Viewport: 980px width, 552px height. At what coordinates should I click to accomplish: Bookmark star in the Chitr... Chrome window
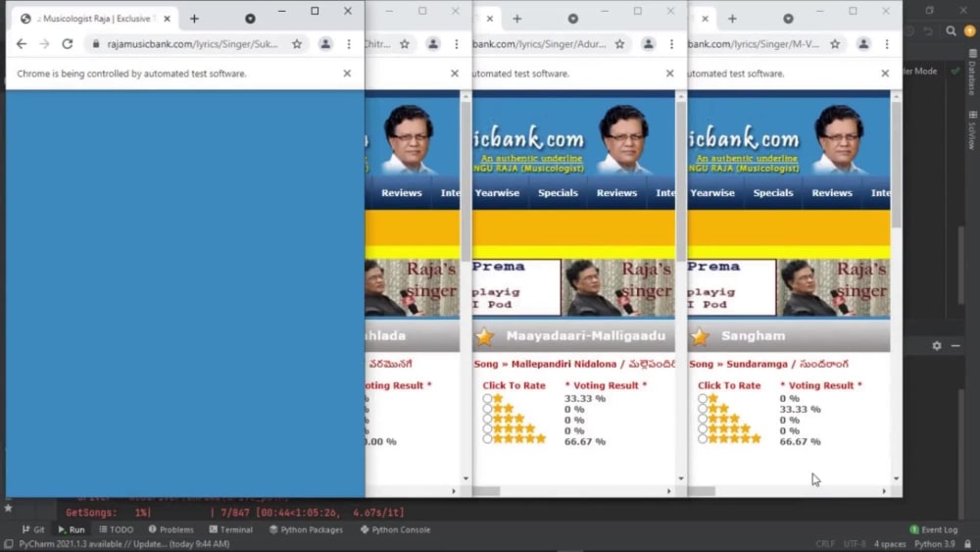(x=405, y=44)
